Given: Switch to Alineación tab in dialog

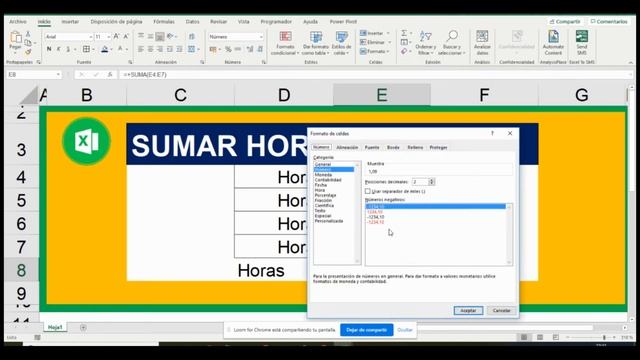Looking at the screenshot, I should pos(347,147).
